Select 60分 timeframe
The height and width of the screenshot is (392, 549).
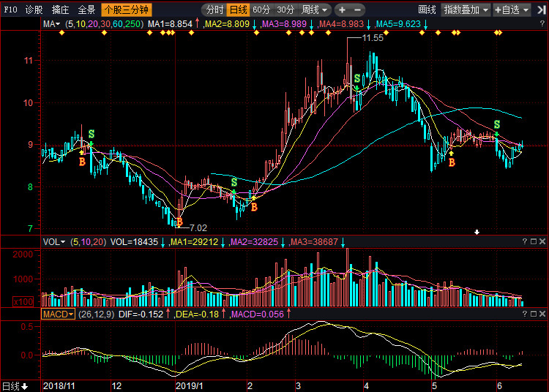pos(261,10)
